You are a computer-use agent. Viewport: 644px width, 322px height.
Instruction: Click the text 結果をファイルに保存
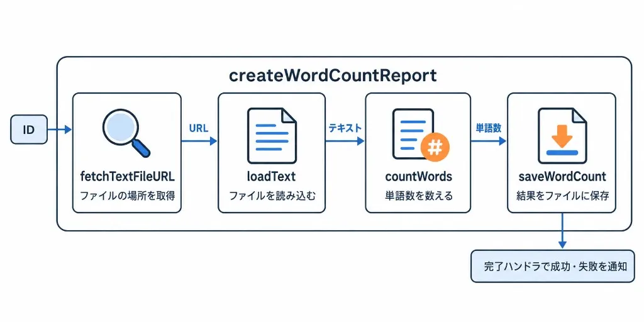(562, 196)
